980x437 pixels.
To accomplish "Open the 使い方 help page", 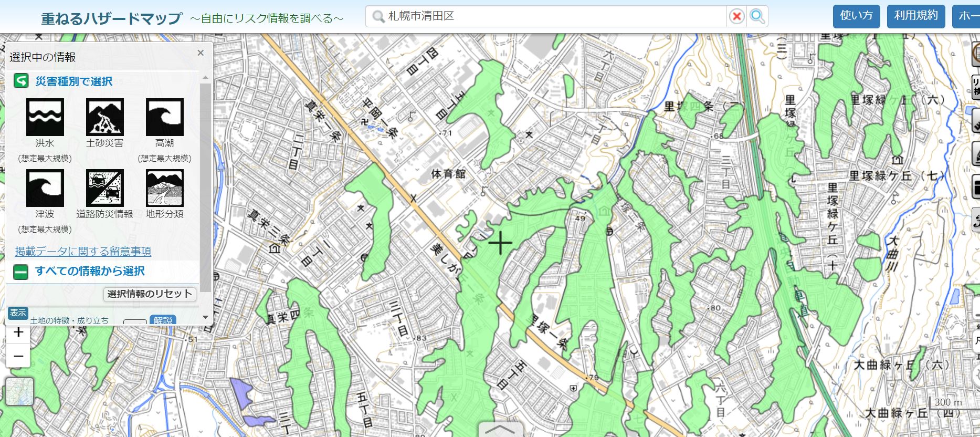I will coord(856,16).
